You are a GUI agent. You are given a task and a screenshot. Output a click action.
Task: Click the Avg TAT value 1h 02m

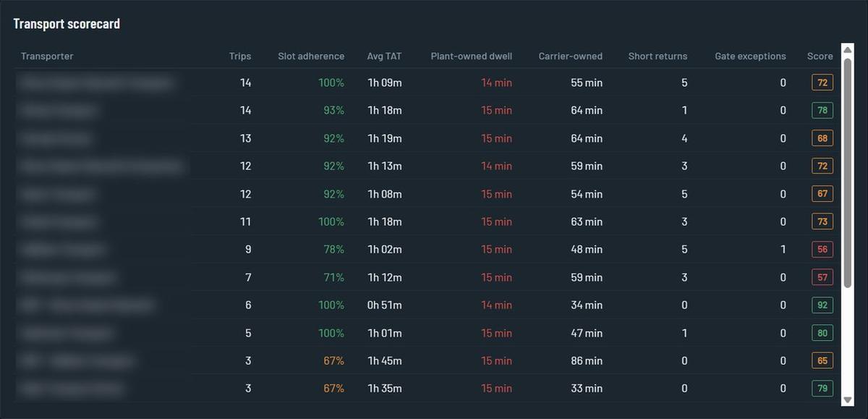coord(384,250)
